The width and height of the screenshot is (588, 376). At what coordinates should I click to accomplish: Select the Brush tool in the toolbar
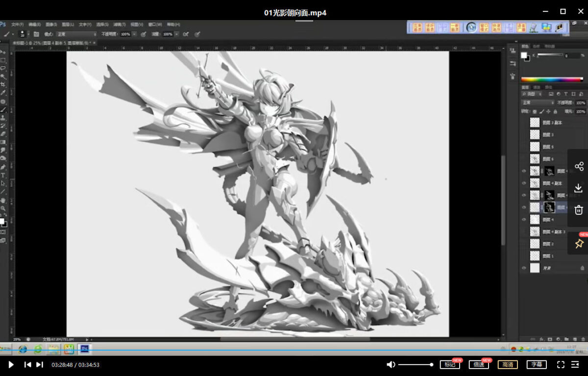pyautogui.click(x=3, y=109)
